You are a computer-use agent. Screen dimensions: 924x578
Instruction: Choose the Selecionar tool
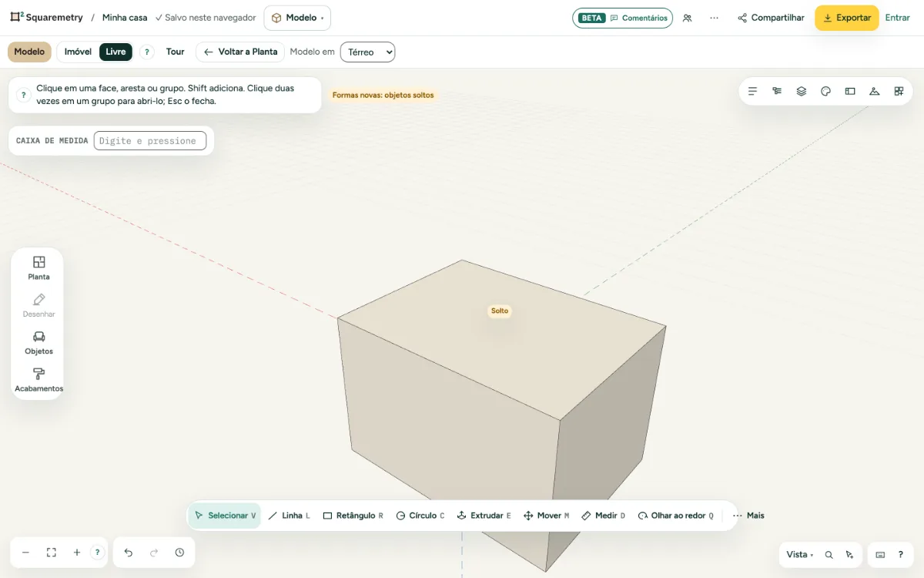[225, 516]
